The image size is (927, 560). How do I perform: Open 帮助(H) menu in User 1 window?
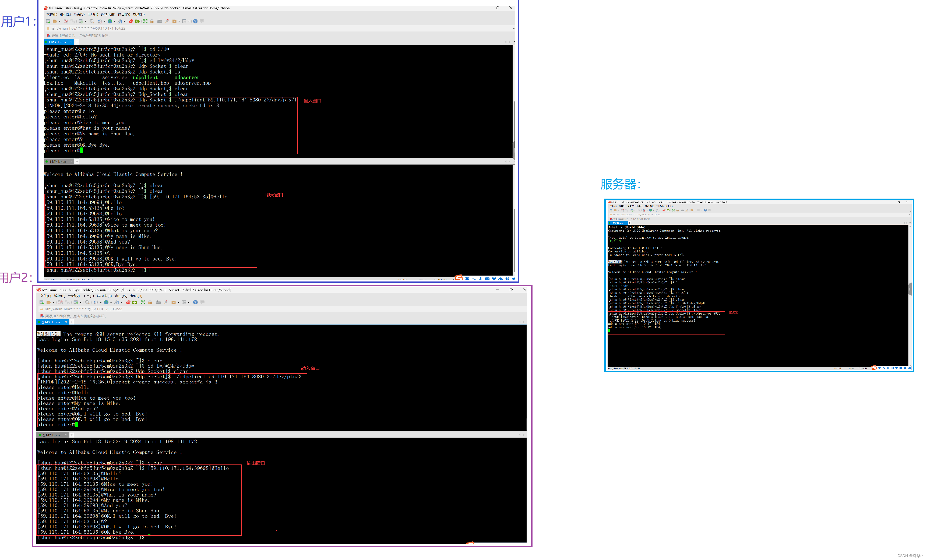click(x=139, y=15)
